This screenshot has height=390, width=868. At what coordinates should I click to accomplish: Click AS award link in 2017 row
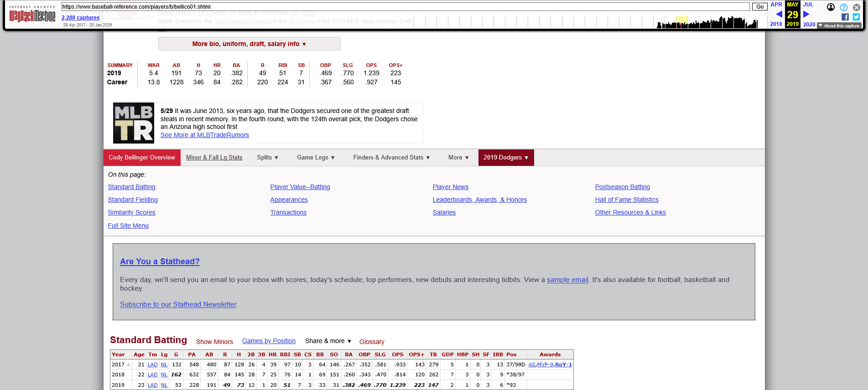coord(532,364)
